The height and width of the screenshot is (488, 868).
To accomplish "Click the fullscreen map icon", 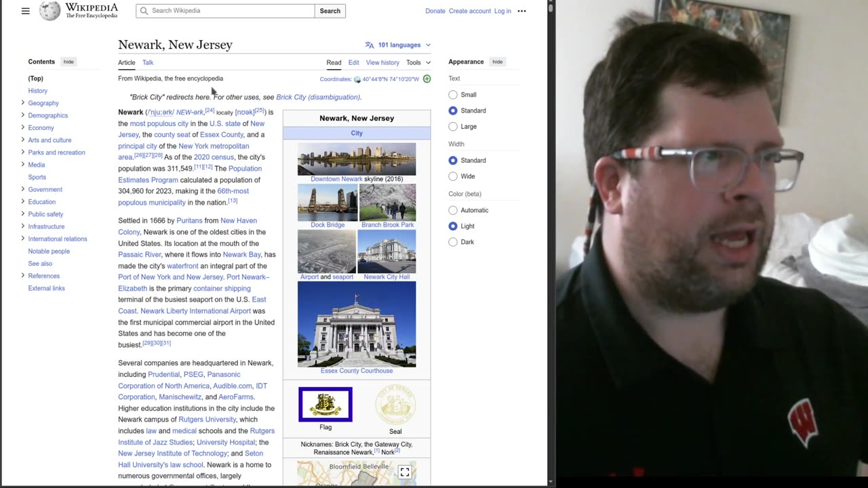I will click(405, 472).
